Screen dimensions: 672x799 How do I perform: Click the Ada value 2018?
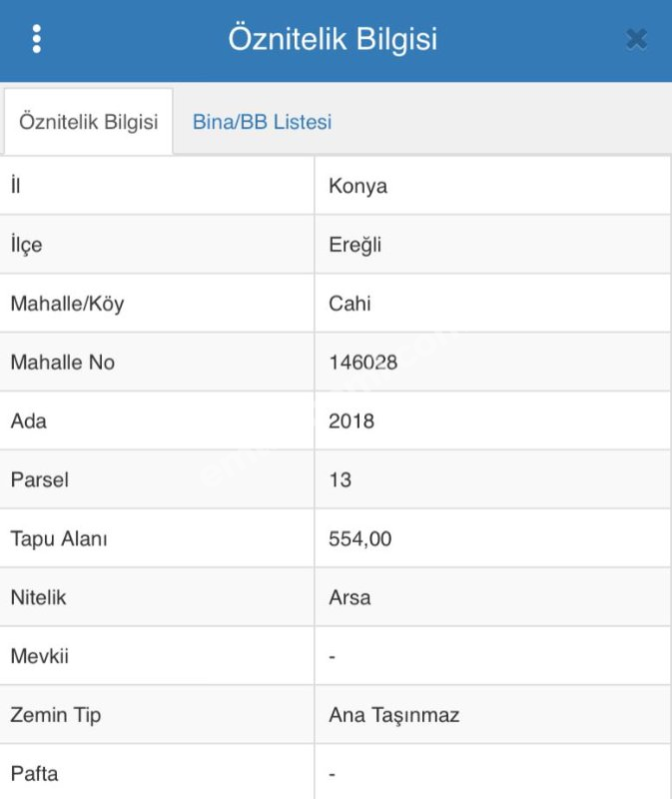(351, 420)
